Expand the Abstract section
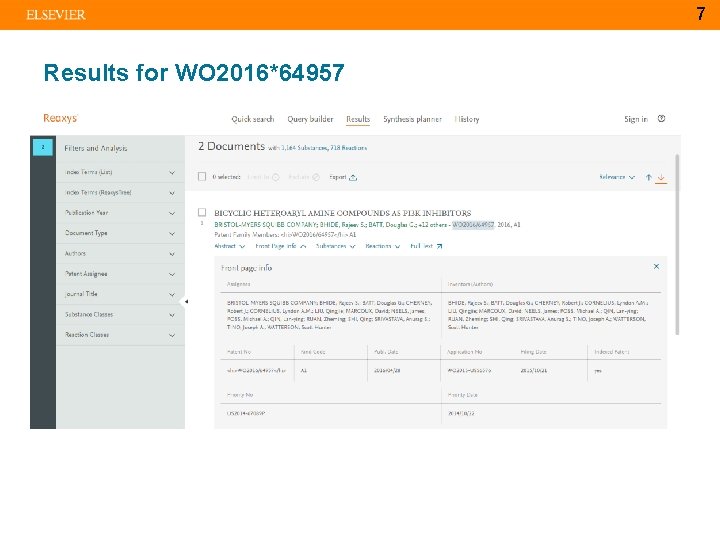This screenshot has width=720, height=540. coord(230,246)
